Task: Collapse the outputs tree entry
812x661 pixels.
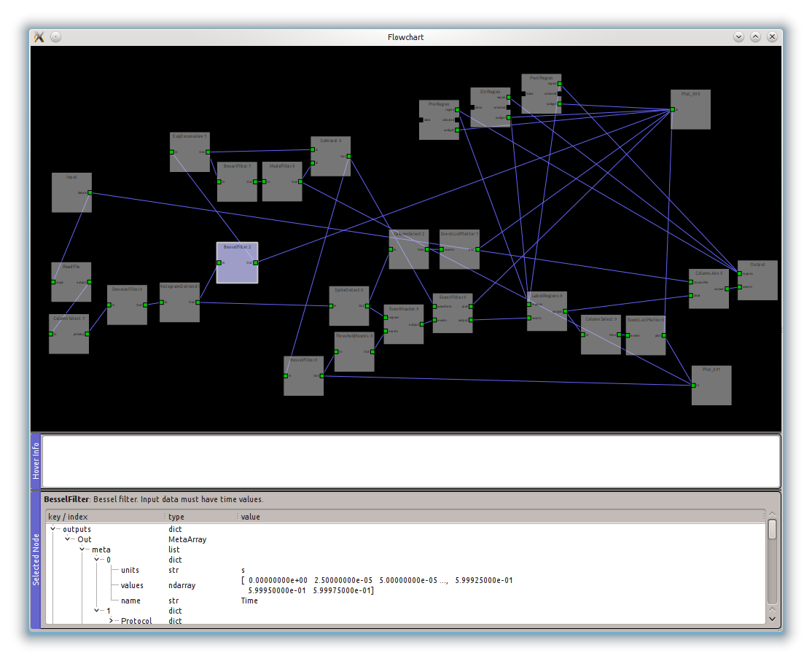Action: click(53, 529)
